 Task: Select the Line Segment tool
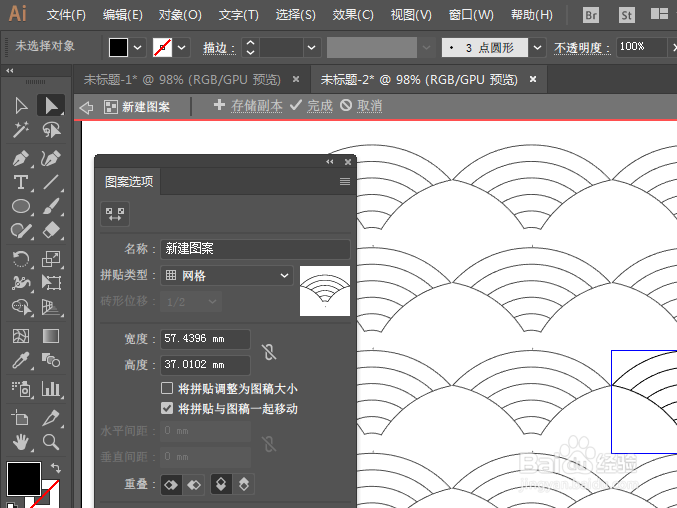51,183
